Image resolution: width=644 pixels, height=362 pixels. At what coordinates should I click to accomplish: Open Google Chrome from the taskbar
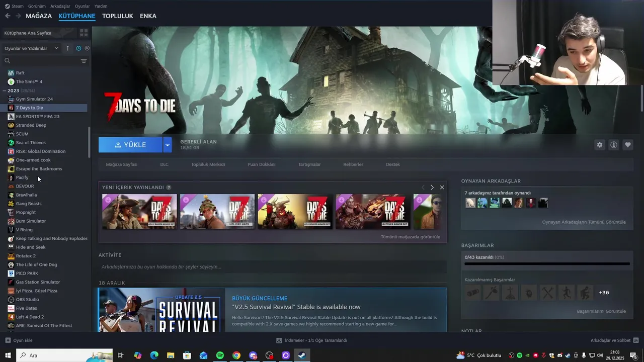pos(236,355)
